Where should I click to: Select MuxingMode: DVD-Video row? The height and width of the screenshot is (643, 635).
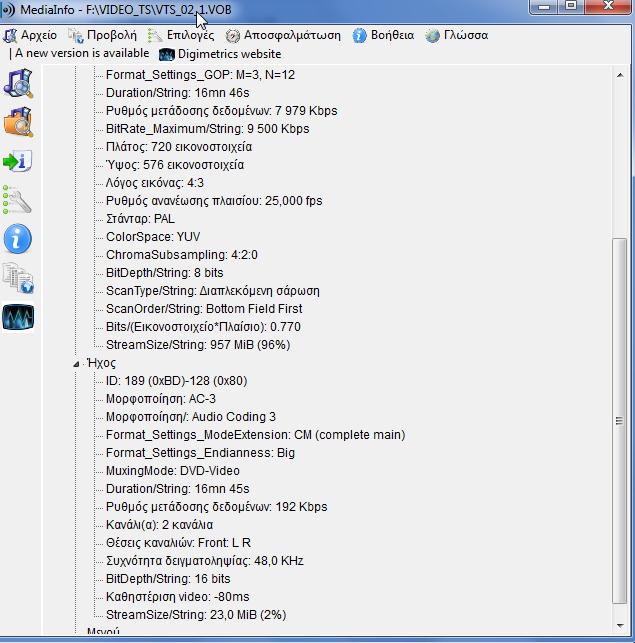[x=173, y=471]
